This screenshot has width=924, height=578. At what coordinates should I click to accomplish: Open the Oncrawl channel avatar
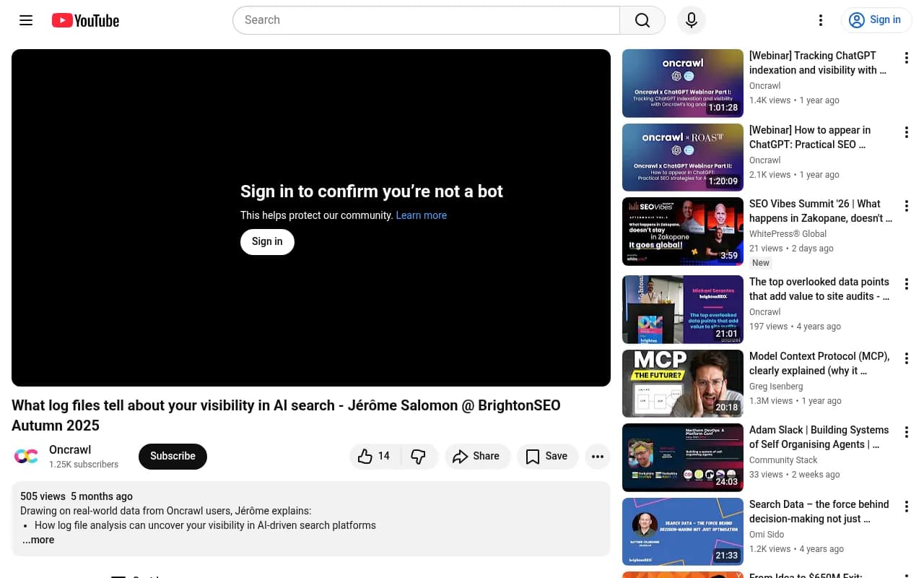tap(26, 456)
